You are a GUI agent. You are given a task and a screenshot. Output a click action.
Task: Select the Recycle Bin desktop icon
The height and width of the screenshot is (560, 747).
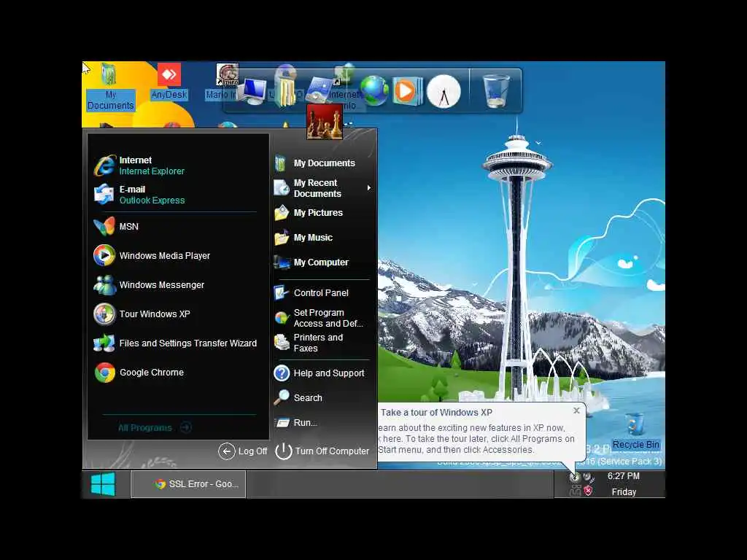pos(635,432)
